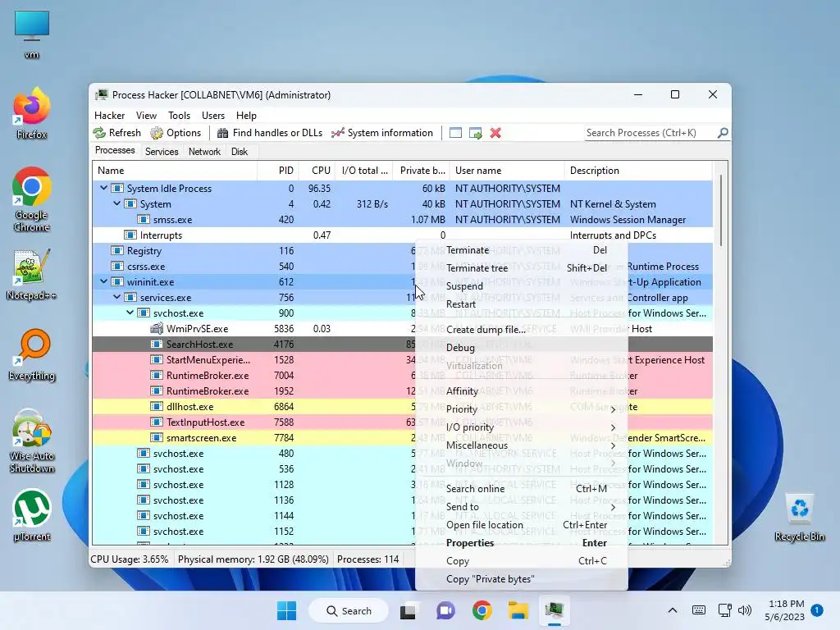Viewport: 840px width, 630px height.
Task: Sort by the Name column header
Action: [176, 171]
